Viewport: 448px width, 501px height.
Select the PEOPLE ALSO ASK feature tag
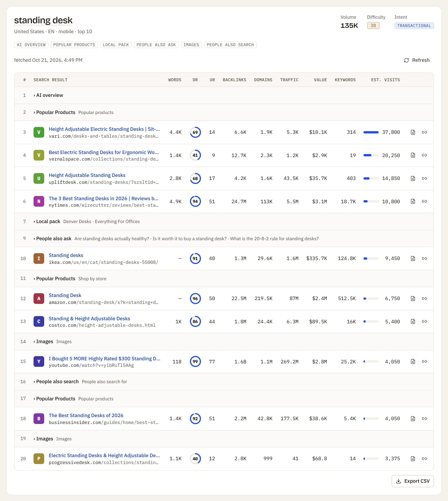click(x=156, y=45)
